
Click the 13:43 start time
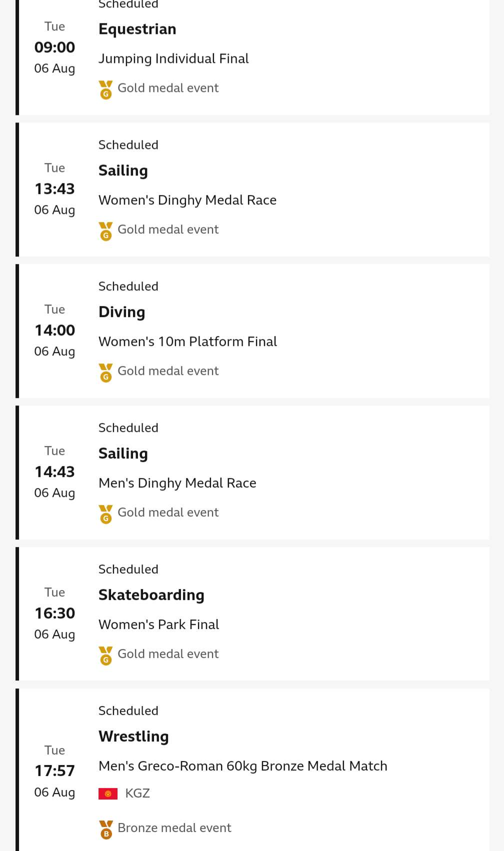tap(54, 189)
